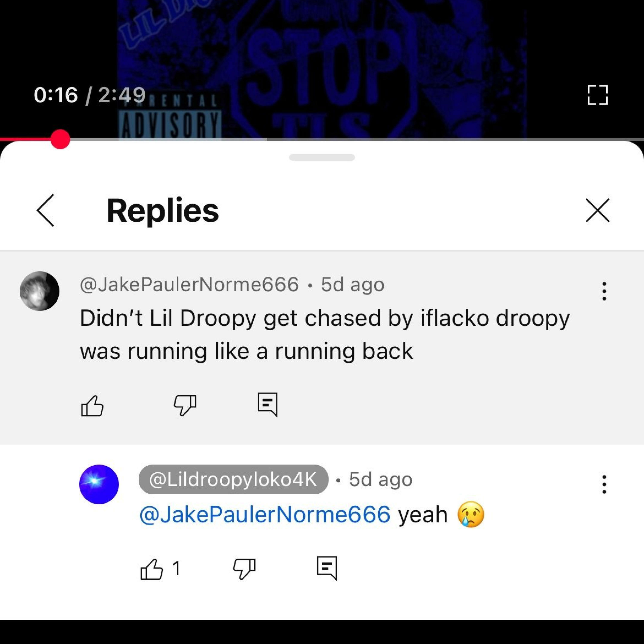Reply to Lildroopyloko4K's comment

pos(327,568)
